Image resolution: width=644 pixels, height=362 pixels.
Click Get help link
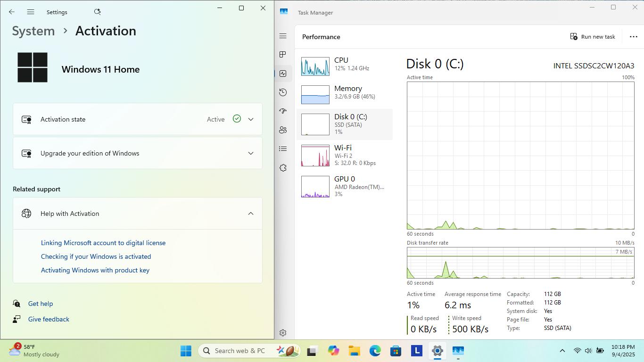pos(41,304)
